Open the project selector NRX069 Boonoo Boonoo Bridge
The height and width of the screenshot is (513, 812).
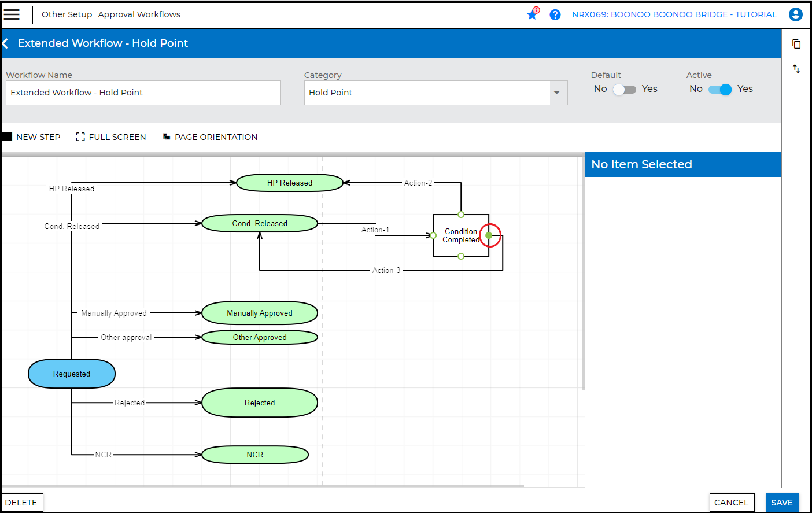[x=674, y=14]
